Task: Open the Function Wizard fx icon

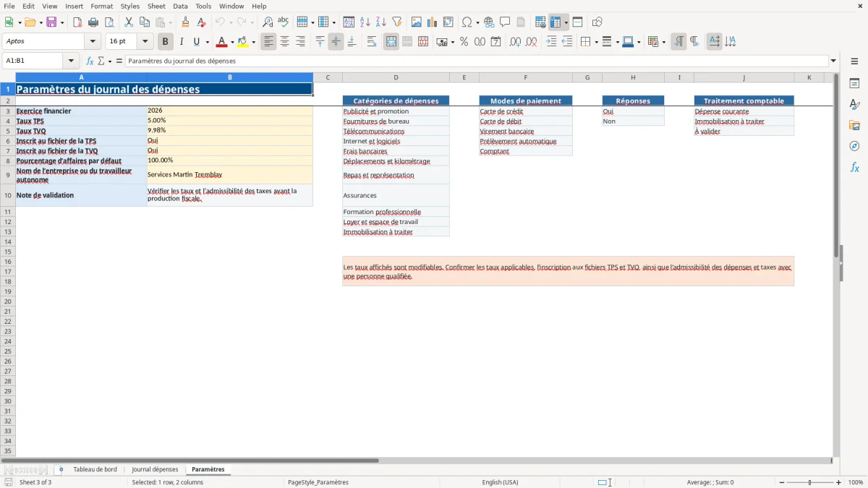Action: coord(90,61)
